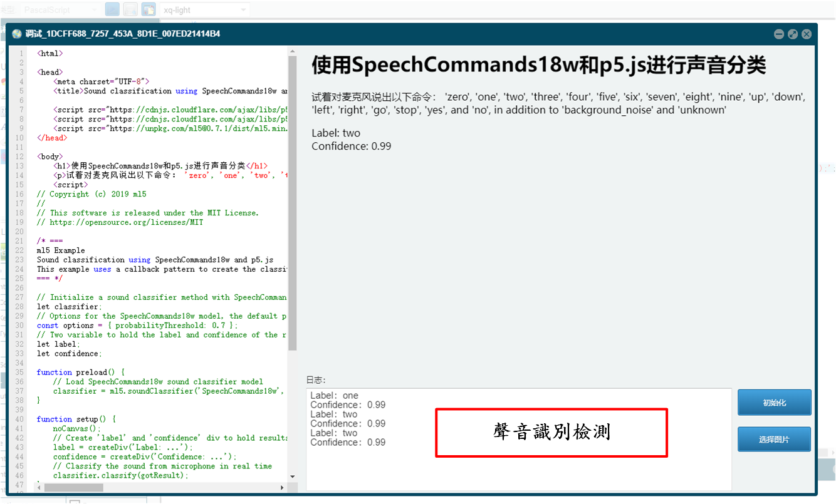Viewport: 836px width, 504px height.
Task: Click the vertical scrollbar down arrow
Action: point(292,477)
